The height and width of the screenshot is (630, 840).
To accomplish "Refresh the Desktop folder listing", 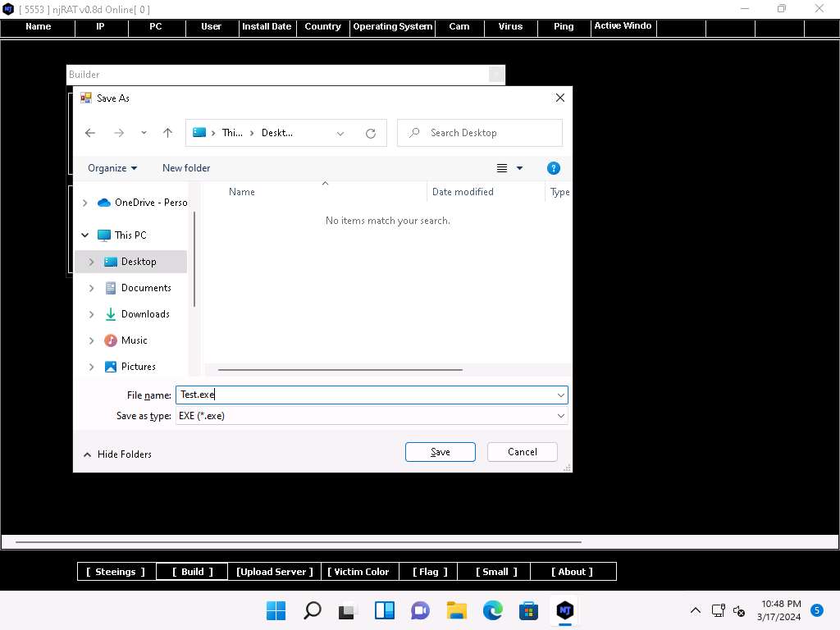I will click(371, 133).
